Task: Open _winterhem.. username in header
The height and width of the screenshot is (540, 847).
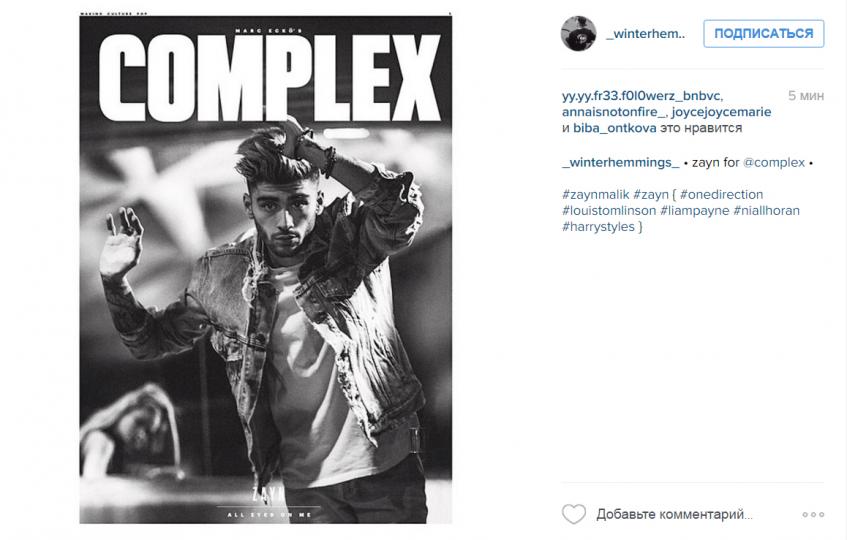Action: point(646,33)
